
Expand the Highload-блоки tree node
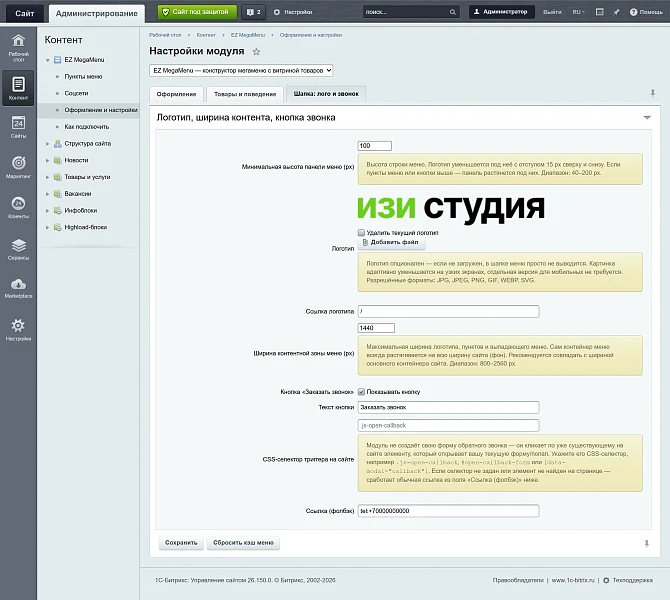(x=47, y=227)
